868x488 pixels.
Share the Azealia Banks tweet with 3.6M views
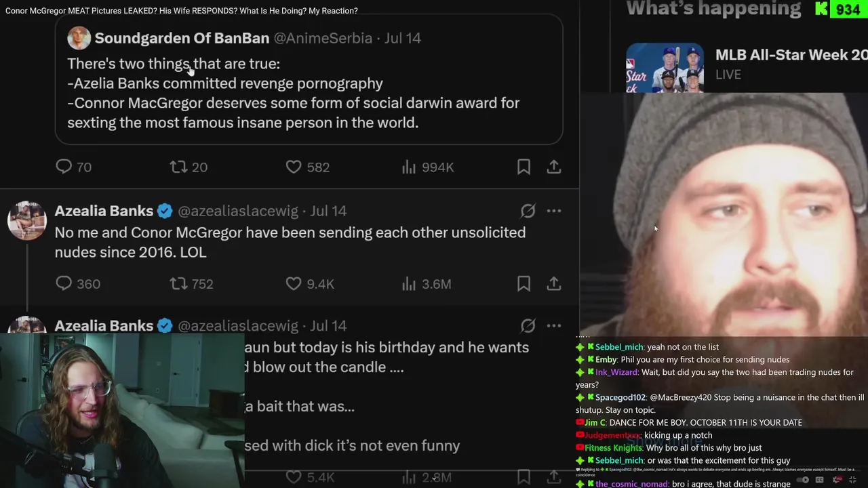click(x=554, y=284)
